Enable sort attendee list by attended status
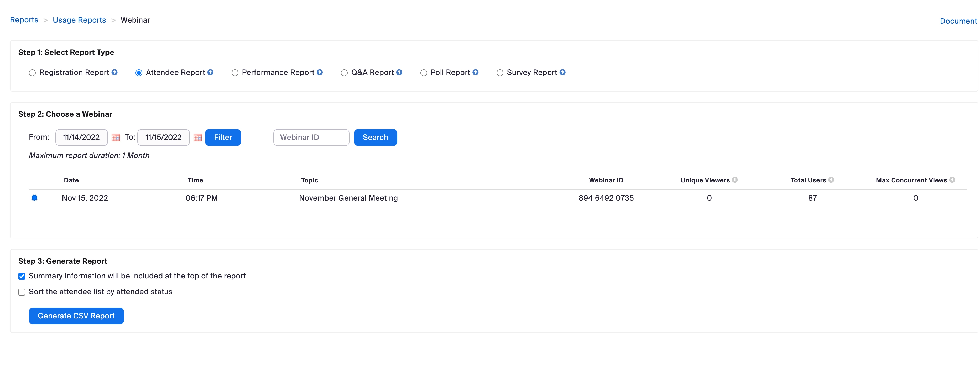Viewport: 980px width, 366px height. tap(22, 292)
